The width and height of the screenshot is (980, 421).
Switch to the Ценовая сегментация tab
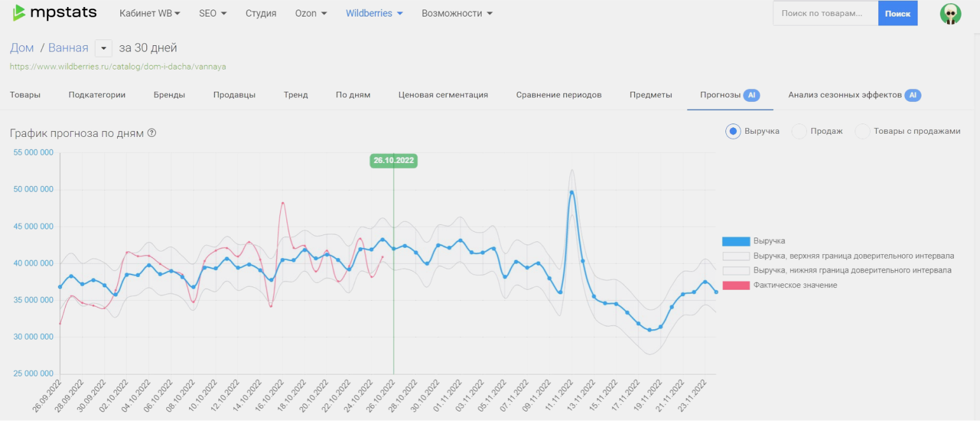[x=443, y=95]
